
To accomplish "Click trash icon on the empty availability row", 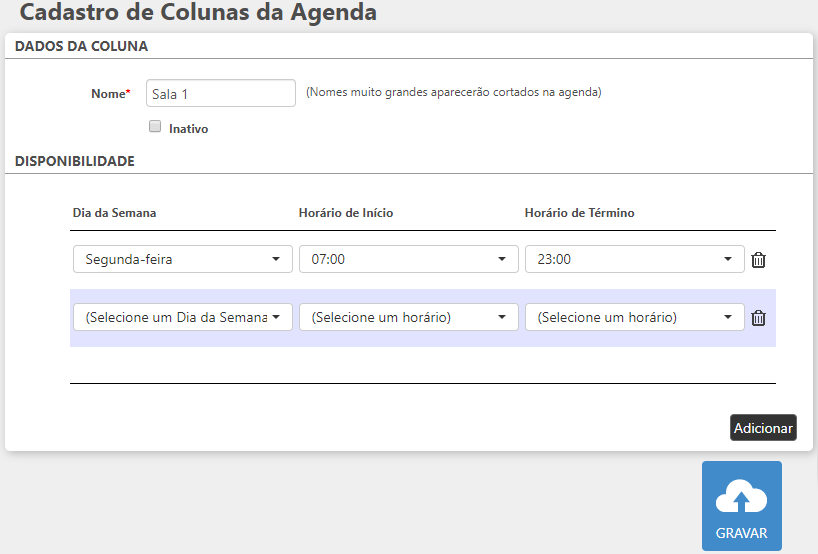I will [759, 318].
